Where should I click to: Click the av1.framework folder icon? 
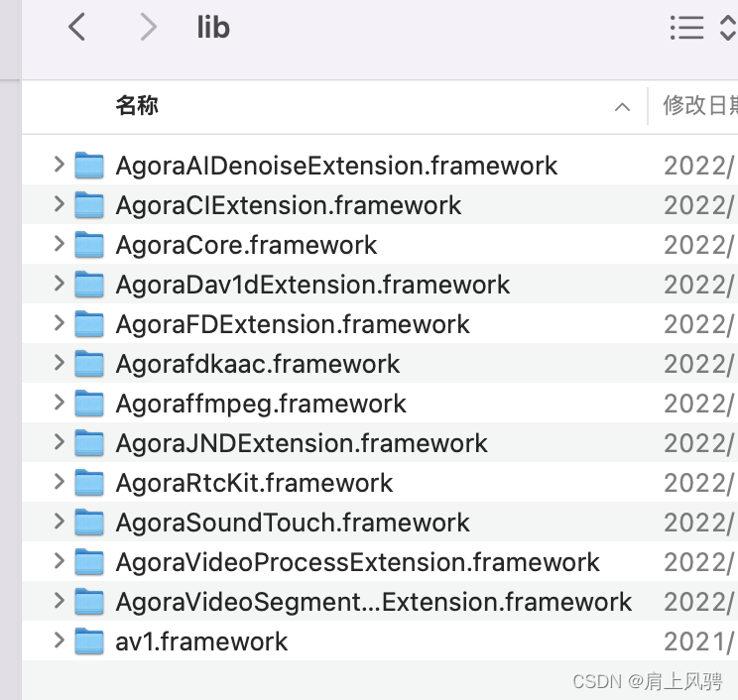pyautogui.click(x=89, y=641)
